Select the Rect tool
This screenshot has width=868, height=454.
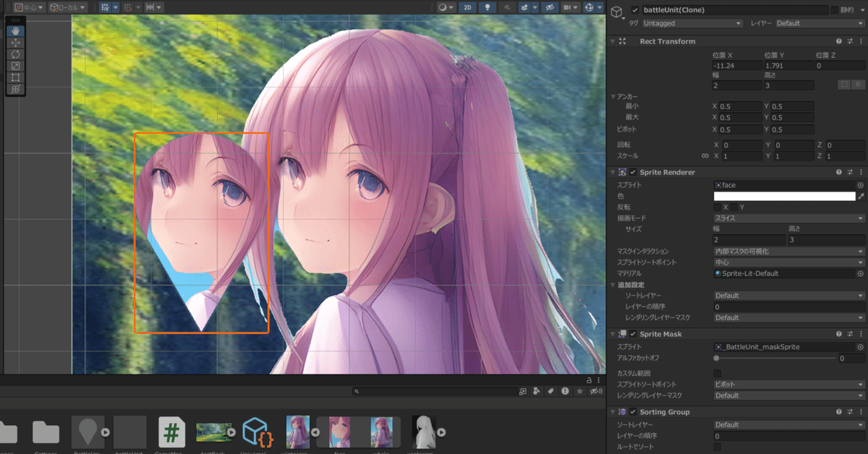[15, 77]
